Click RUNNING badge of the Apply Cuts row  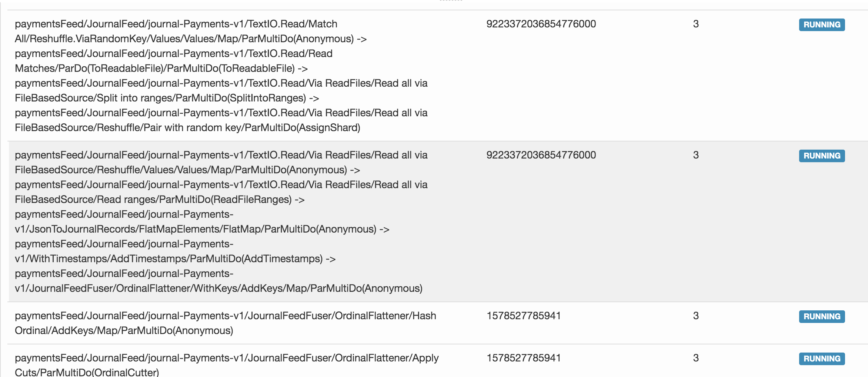point(821,359)
